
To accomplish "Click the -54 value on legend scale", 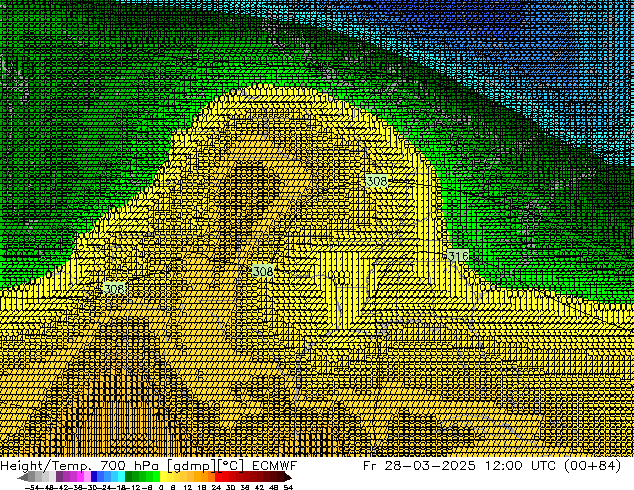I will (x=32, y=487).
